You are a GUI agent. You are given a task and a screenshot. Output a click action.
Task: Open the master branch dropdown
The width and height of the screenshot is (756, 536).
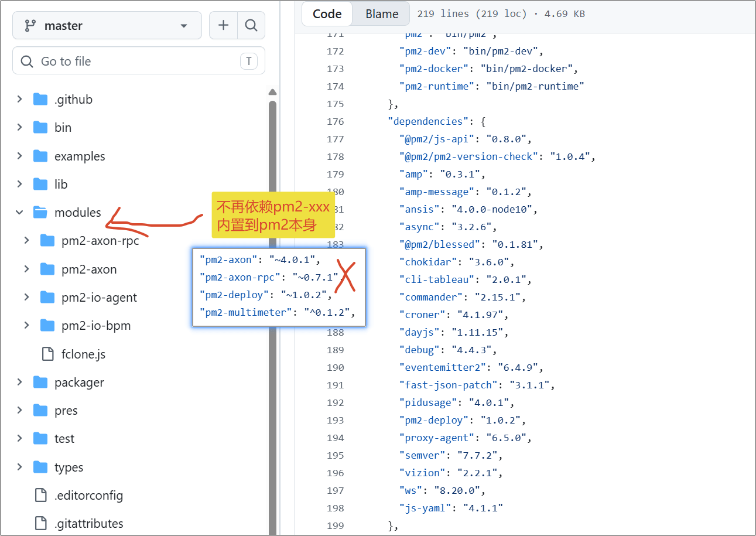[x=107, y=26]
